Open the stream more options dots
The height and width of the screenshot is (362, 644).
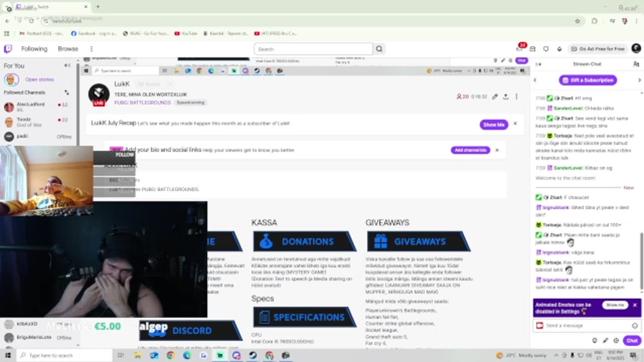point(516,97)
